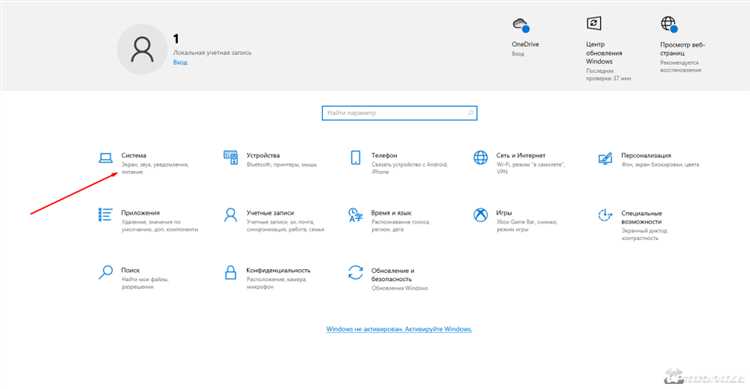750x389 pixels.
Task: Focus the Найти параметр search field
Action: (399, 113)
